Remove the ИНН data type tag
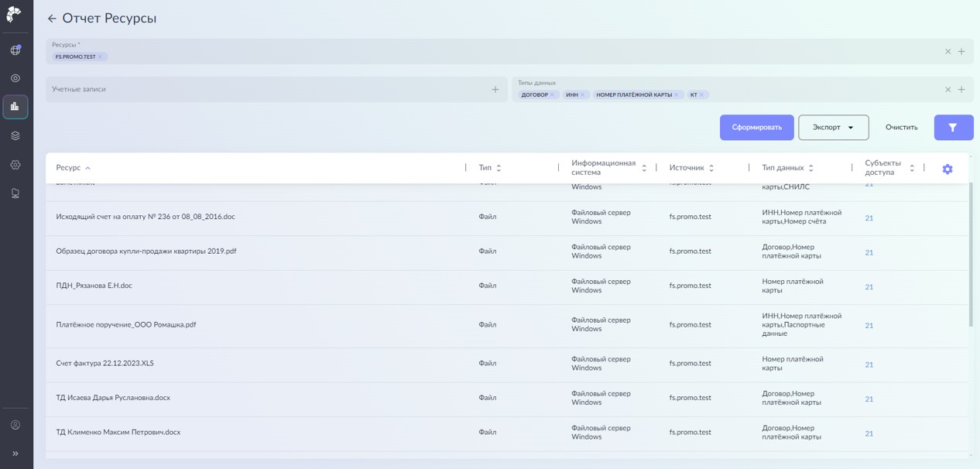 [583, 95]
